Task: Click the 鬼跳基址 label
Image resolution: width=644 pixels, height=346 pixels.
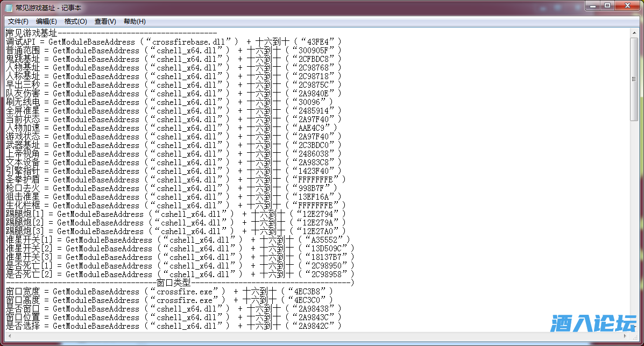Action: (23, 59)
